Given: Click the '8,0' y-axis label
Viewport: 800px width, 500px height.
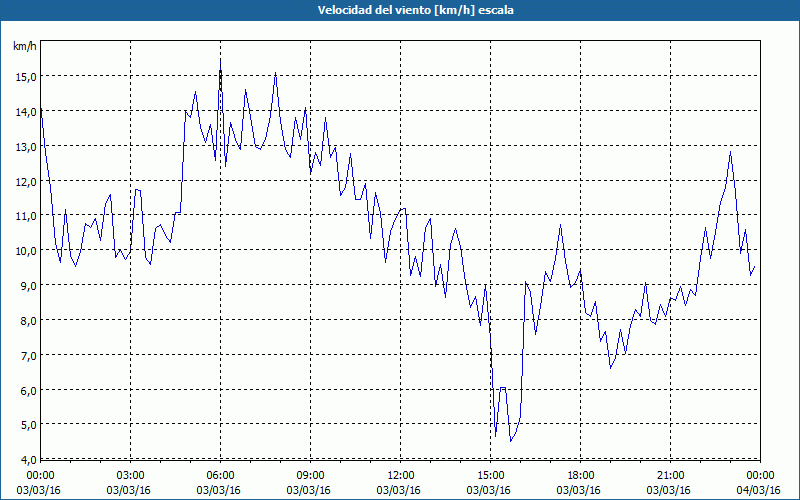Looking at the screenshot, I should click(x=28, y=321).
